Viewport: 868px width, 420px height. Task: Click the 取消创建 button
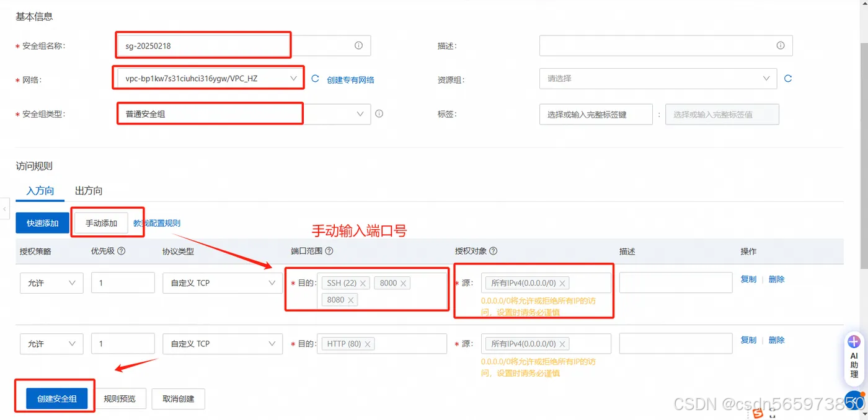click(x=179, y=399)
